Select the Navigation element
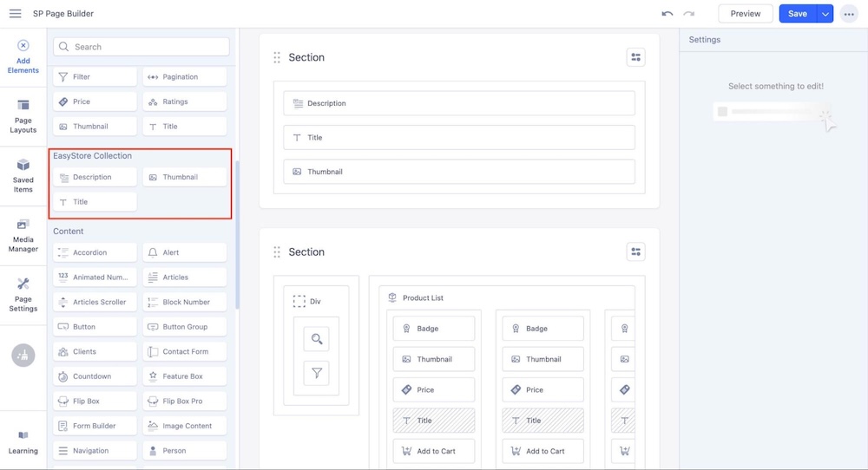This screenshot has width=868, height=470. pyautogui.click(x=95, y=451)
